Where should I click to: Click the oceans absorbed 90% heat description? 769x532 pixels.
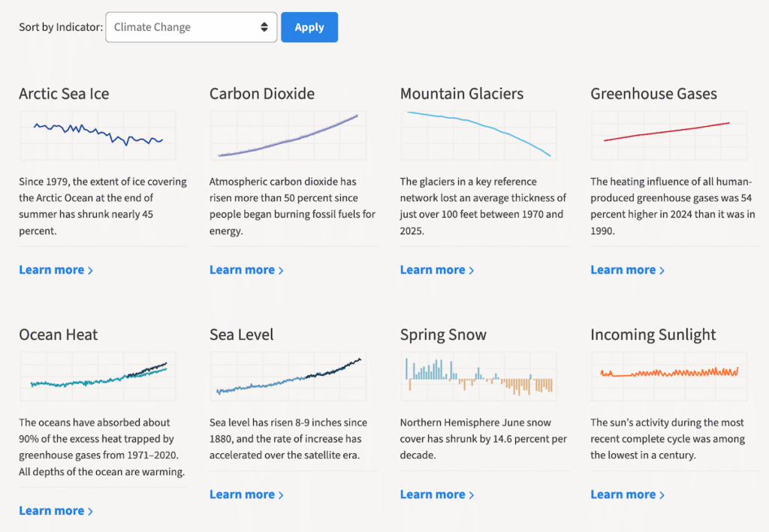102,446
